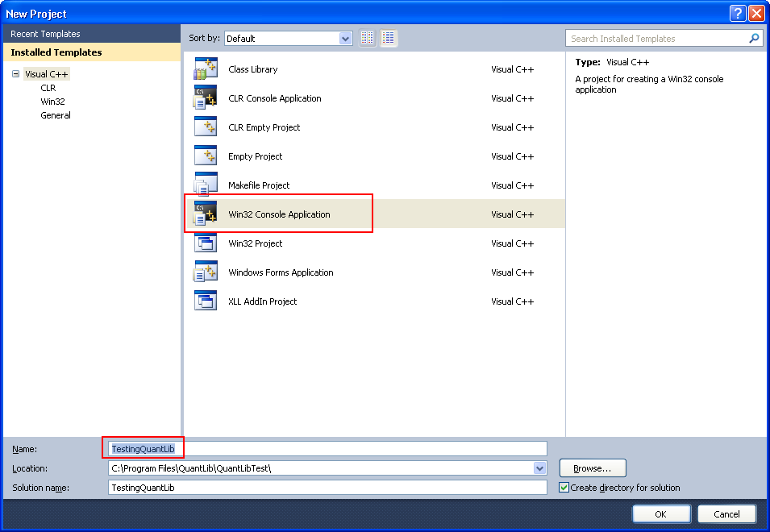The height and width of the screenshot is (532, 770).
Task: Click the Cancel button
Action: pyautogui.click(x=726, y=513)
